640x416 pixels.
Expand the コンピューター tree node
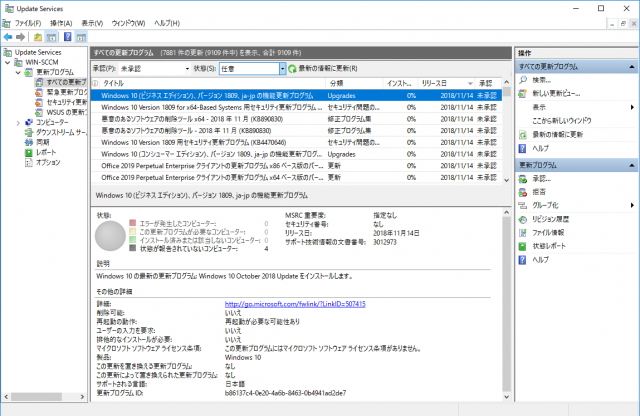[18, 122]
